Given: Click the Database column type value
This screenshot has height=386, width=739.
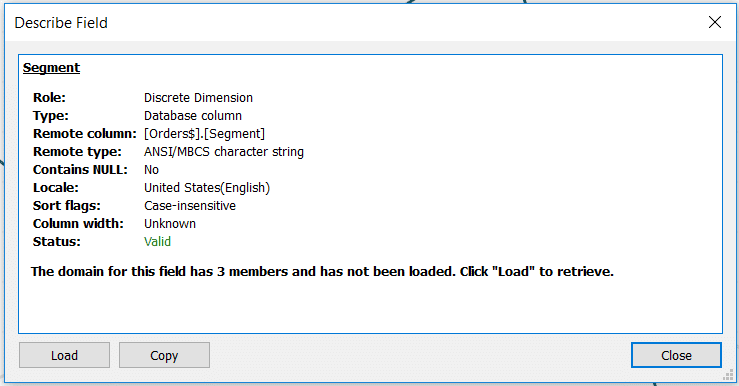Looking at the screenshot, I should coord(193,115).
